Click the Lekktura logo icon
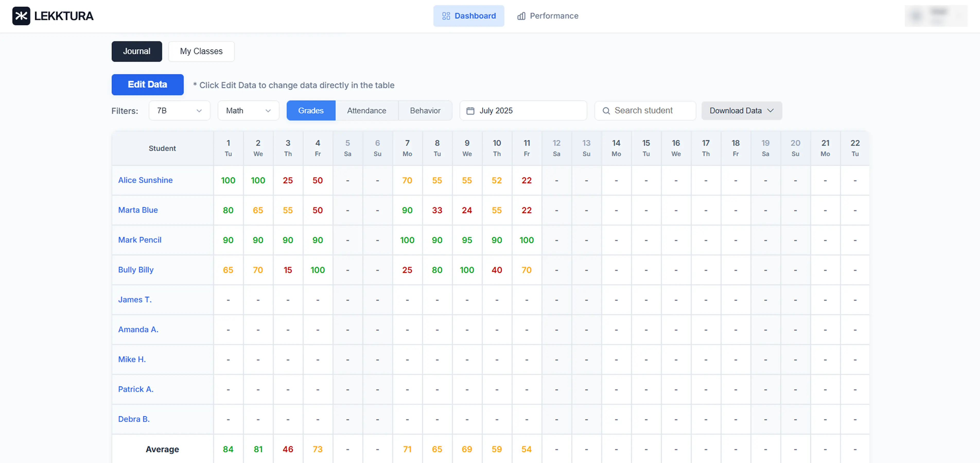 (21, 16)
